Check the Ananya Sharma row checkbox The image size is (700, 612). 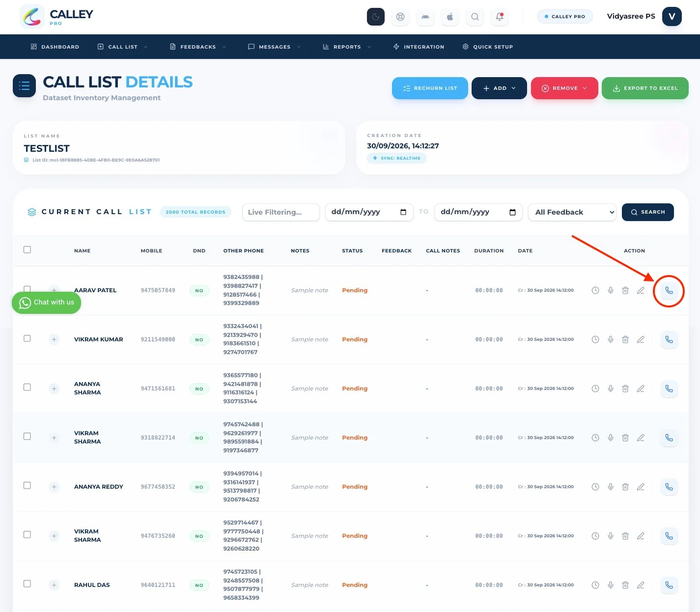(x=27, y=388)
